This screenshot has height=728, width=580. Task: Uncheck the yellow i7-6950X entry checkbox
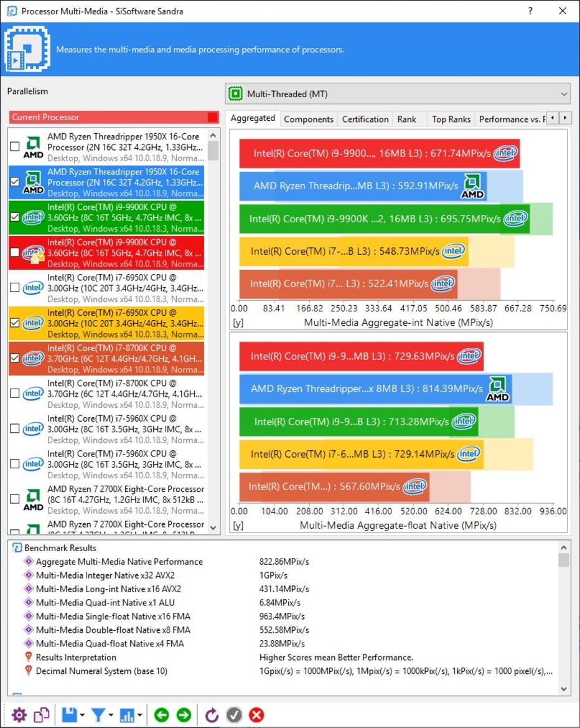coord(15,323)
